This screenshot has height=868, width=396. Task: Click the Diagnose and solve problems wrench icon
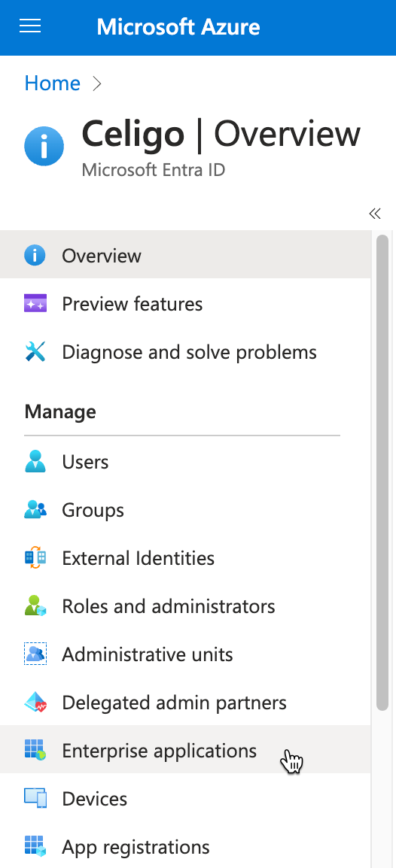35,352
